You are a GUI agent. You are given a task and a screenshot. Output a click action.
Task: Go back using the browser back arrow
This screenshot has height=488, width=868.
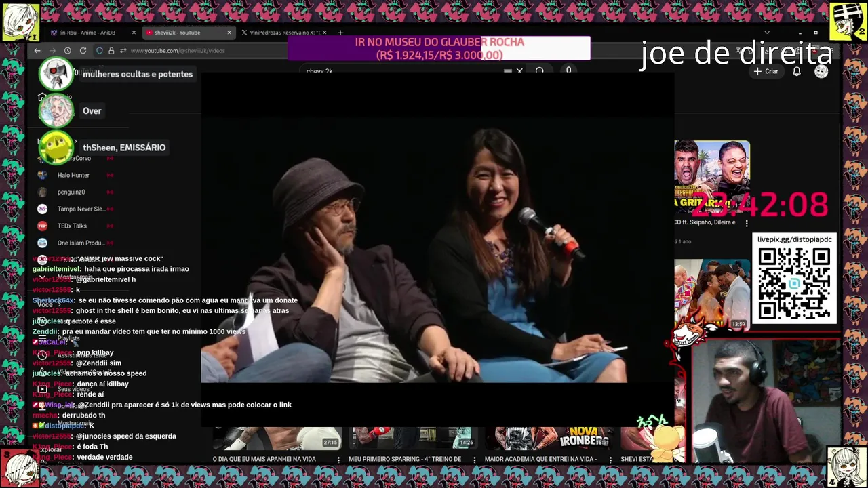click(x=37, y=51)
